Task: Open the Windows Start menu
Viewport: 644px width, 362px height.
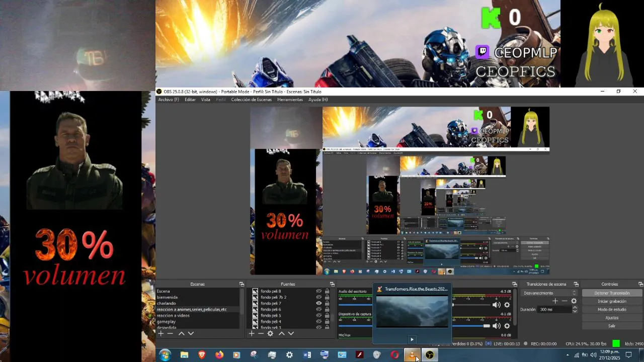Action: 165,355
